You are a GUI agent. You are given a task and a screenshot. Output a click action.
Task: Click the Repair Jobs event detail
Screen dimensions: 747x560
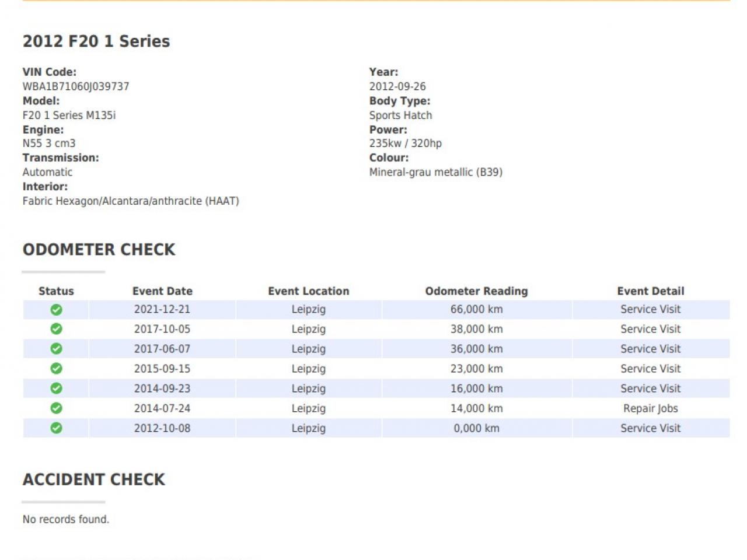[650, 408]
